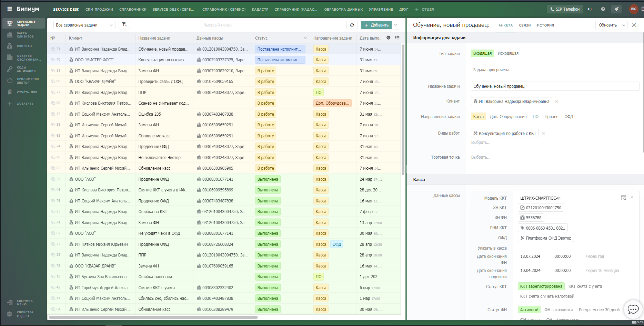Remove the Консультация по работе с ККТ tag
Viewport: 644px width, 326px height.
click(543, 133)
